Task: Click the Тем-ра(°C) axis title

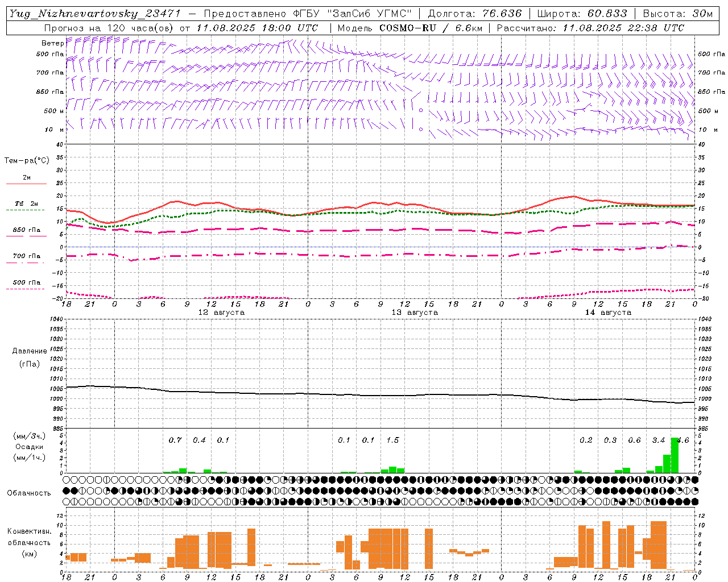Action: pyautogui.click(x=27, y=161)
